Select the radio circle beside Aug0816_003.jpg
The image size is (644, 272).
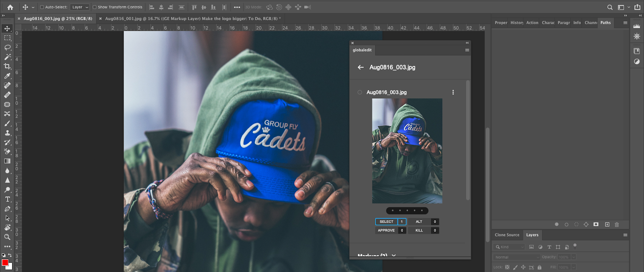coord(360,92)
